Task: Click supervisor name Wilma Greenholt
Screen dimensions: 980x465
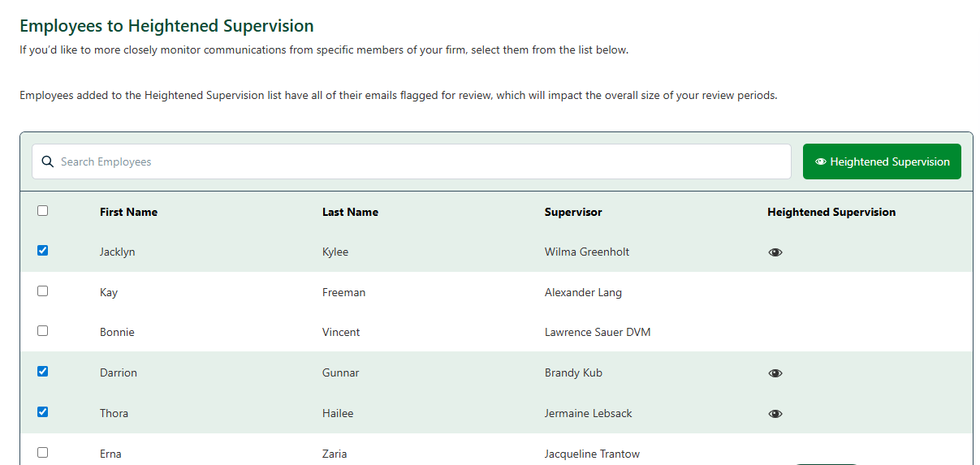Action: coord(587,252)
